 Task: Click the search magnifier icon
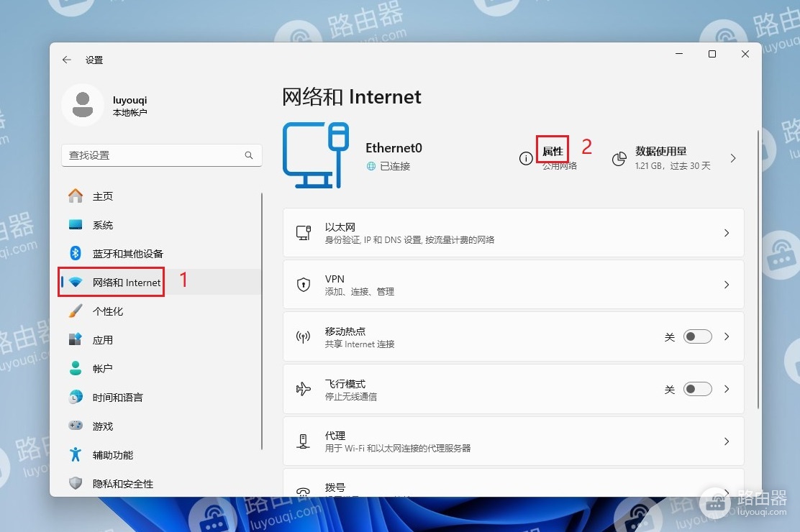(248, 155)
